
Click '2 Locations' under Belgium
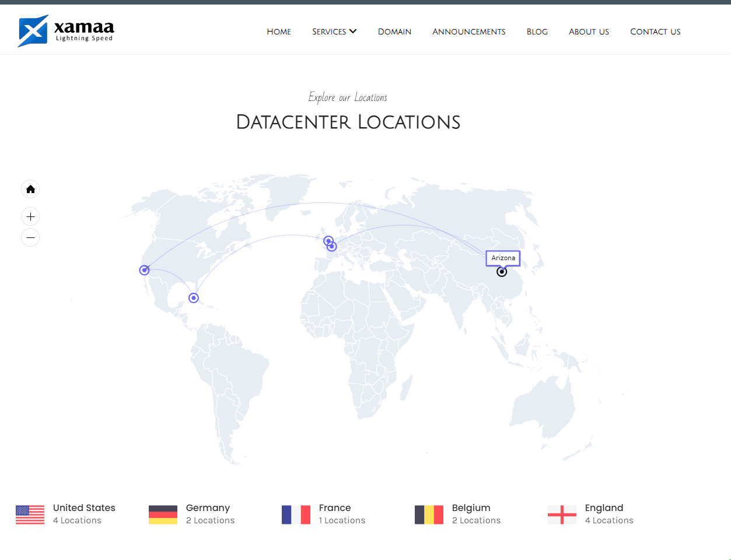(476, 520)
